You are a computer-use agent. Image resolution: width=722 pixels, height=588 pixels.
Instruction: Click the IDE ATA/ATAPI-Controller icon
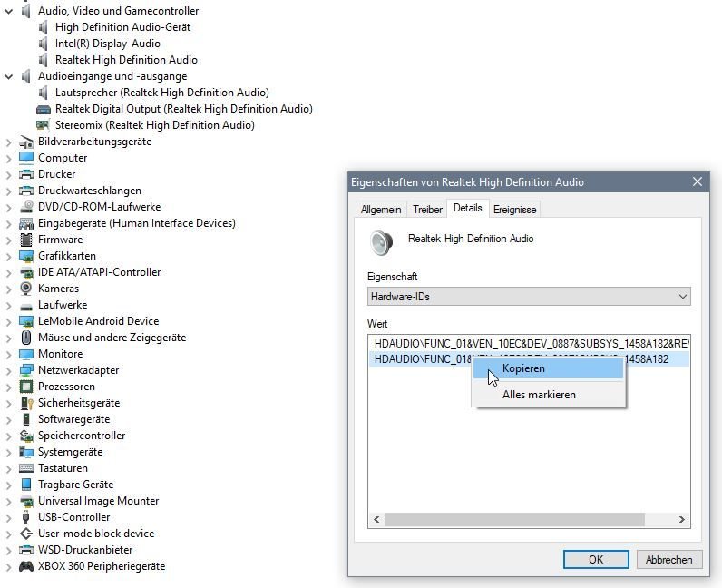[26, 272]
